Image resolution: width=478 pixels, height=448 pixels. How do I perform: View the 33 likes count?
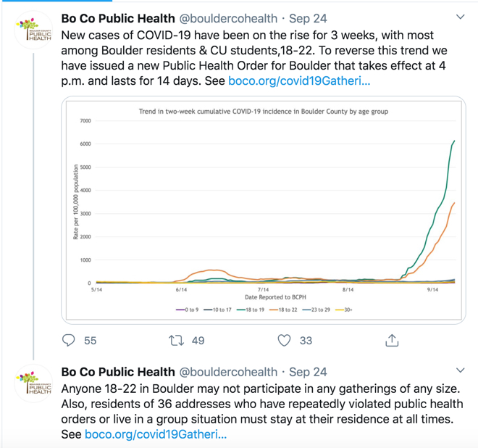306,341
